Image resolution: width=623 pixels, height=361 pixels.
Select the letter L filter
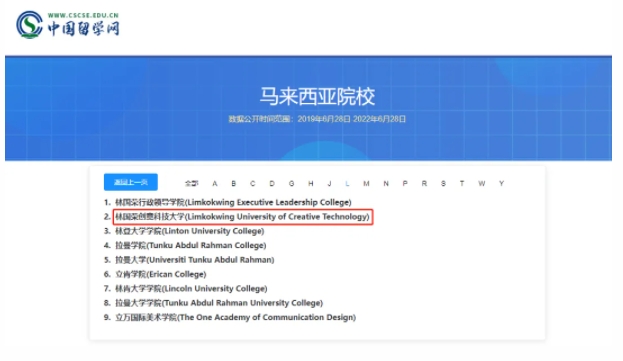[x=347, y=183]
